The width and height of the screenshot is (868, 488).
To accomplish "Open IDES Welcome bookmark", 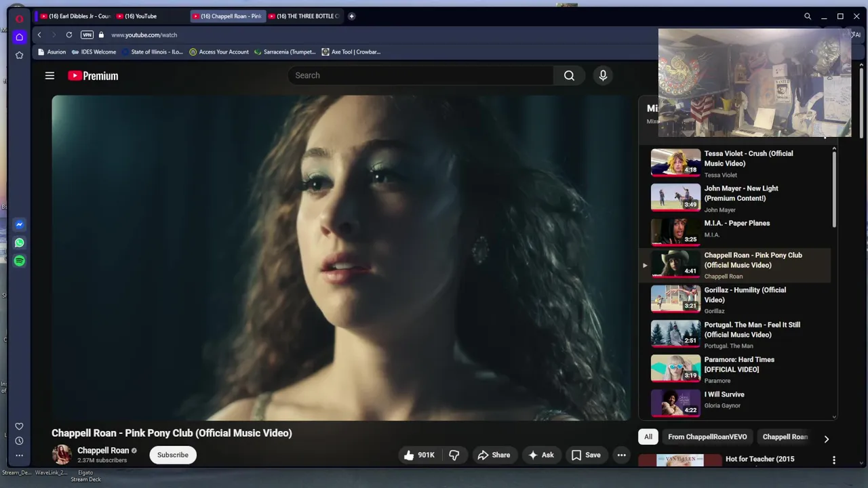I will 94,52.
